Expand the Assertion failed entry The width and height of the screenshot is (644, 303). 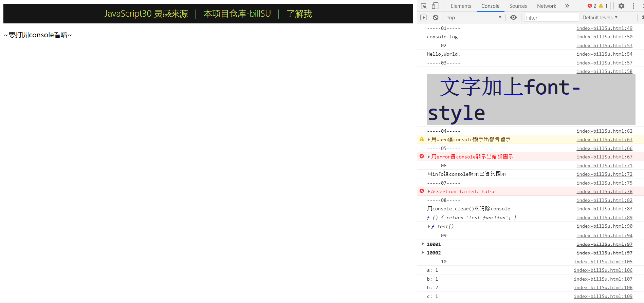coord(429,192)
